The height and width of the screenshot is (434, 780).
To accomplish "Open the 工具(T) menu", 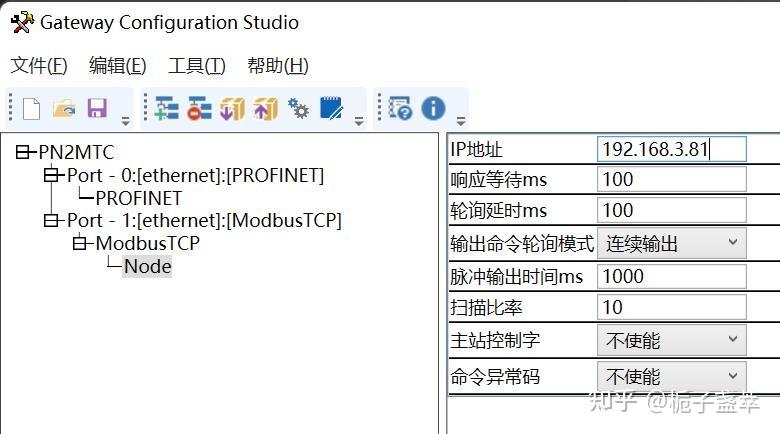I will (197, 66).
